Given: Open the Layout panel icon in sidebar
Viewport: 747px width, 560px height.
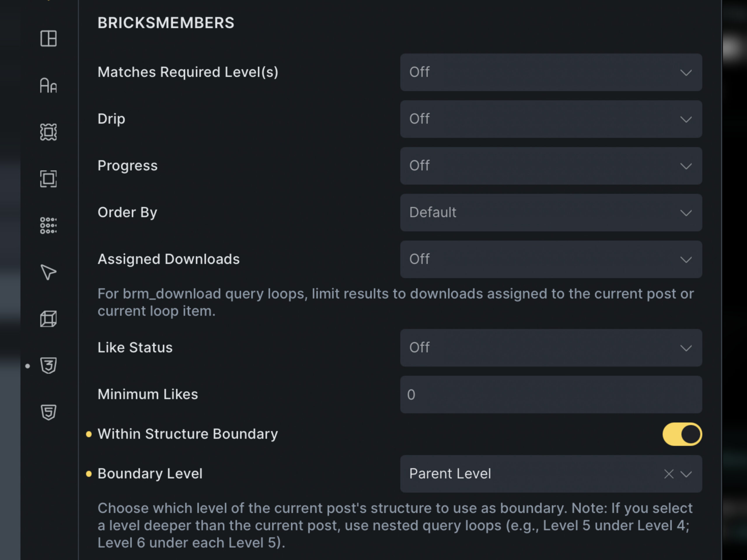Looking at the screenshot, I should click(x=48, y=38).
